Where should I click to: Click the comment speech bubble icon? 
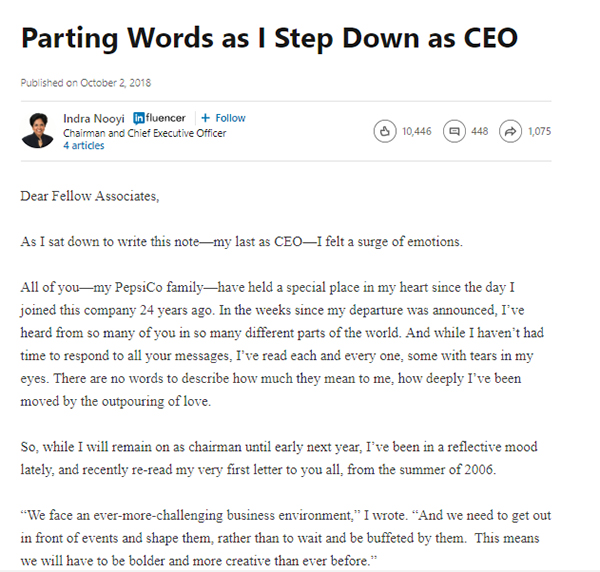[456, 131]
